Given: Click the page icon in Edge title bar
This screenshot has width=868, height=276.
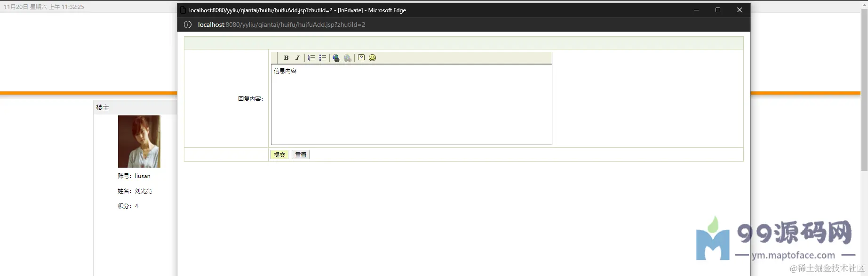Looking at the screenshot, I should 183,10.
